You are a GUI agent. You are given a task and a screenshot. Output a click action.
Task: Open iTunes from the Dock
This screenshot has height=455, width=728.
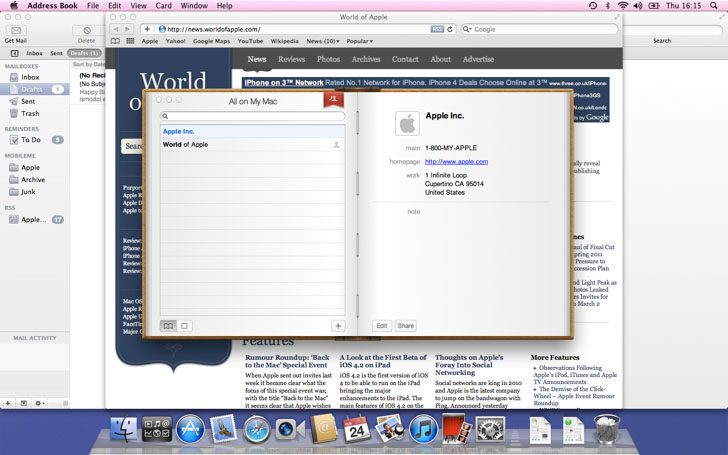(423, 429)
